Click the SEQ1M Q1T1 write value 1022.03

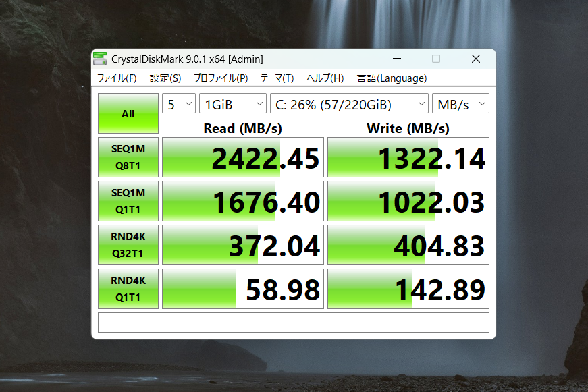(408, 201)
